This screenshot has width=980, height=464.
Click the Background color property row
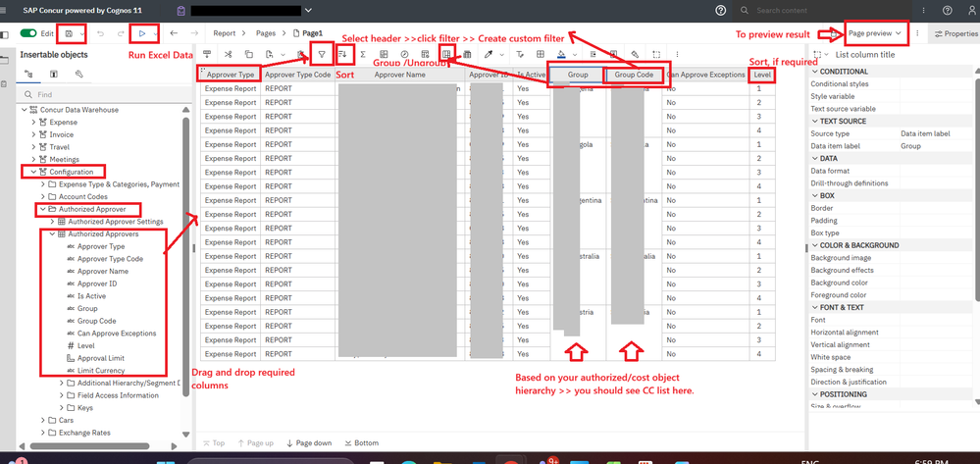(889, 283)
